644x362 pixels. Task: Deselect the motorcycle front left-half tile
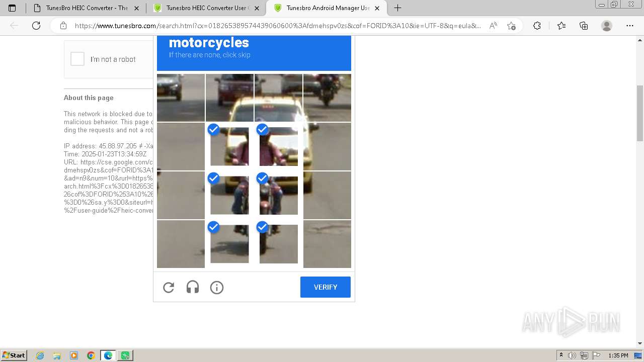point(229,195)
